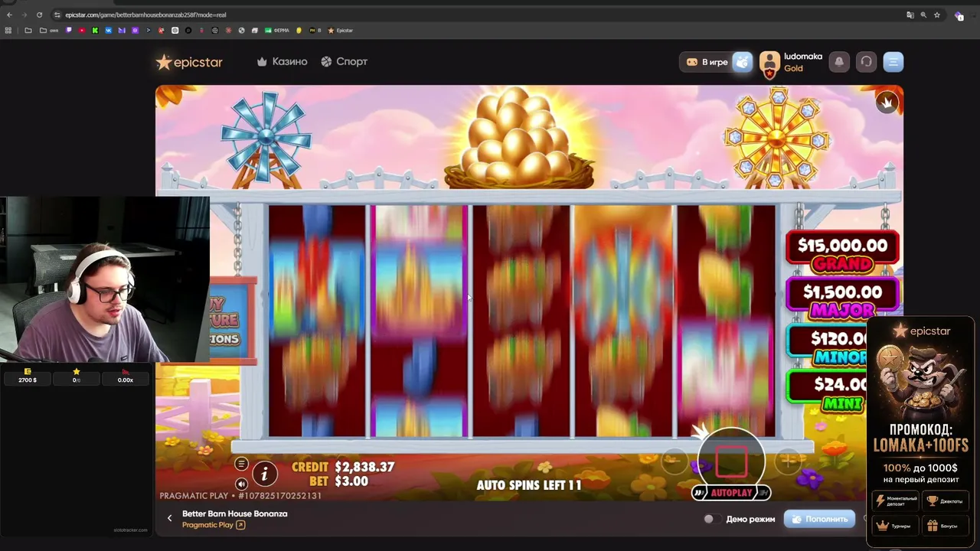
Task: Open the Epicstar bookmark
Action: [x=341, y=31]
